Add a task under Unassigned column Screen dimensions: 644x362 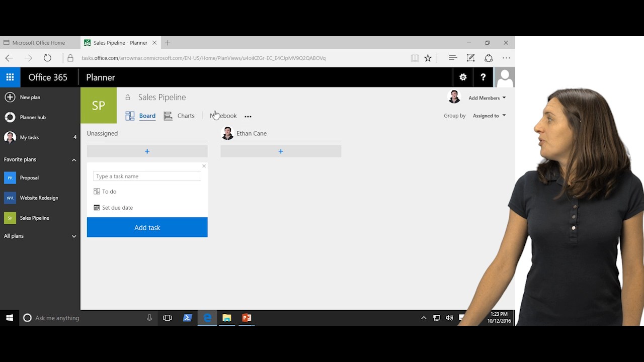click(x=147, y=151)
